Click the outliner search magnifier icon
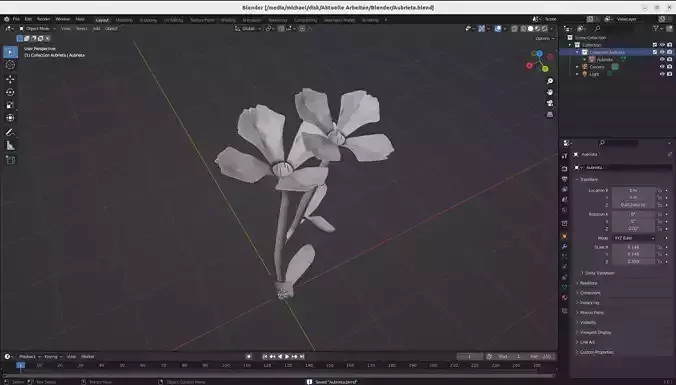 click(x=597, y=28)
